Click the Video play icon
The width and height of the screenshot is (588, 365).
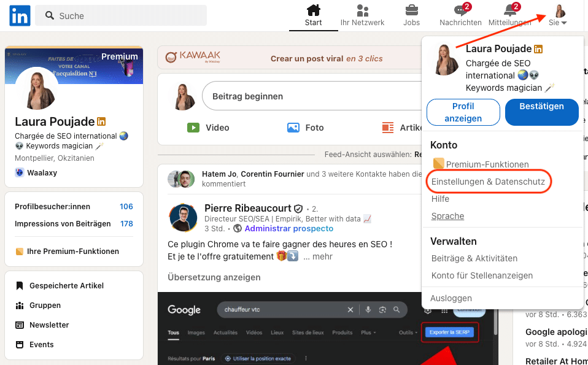click(x=193, y=128)
